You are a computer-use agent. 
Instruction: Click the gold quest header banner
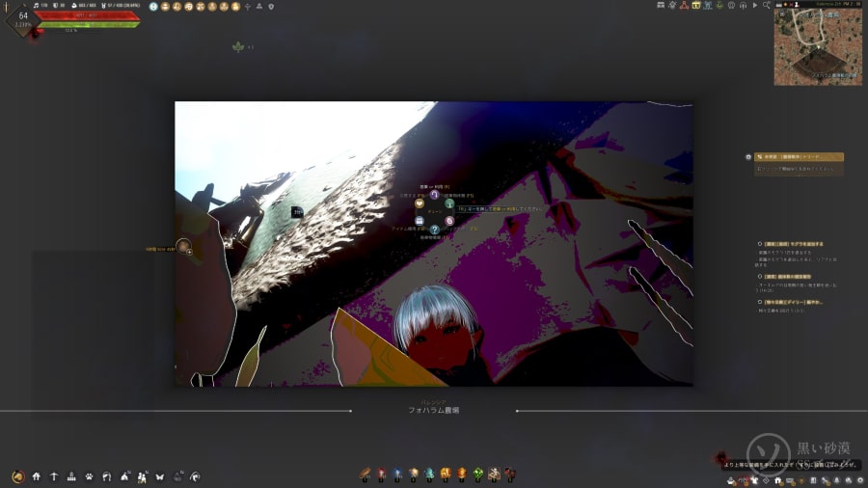pyautogui.click(x=799, y=157)
